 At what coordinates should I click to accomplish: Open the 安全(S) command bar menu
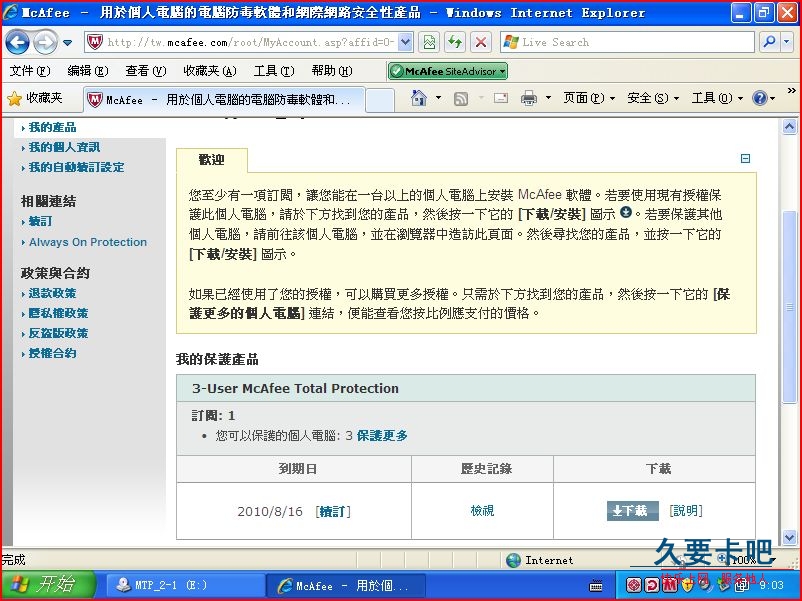(x=653, y=98)
